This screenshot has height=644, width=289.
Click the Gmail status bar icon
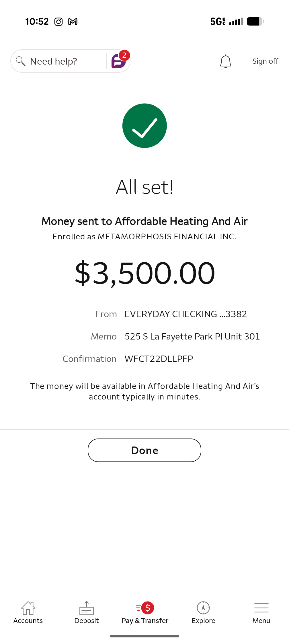tap(73, 22)
